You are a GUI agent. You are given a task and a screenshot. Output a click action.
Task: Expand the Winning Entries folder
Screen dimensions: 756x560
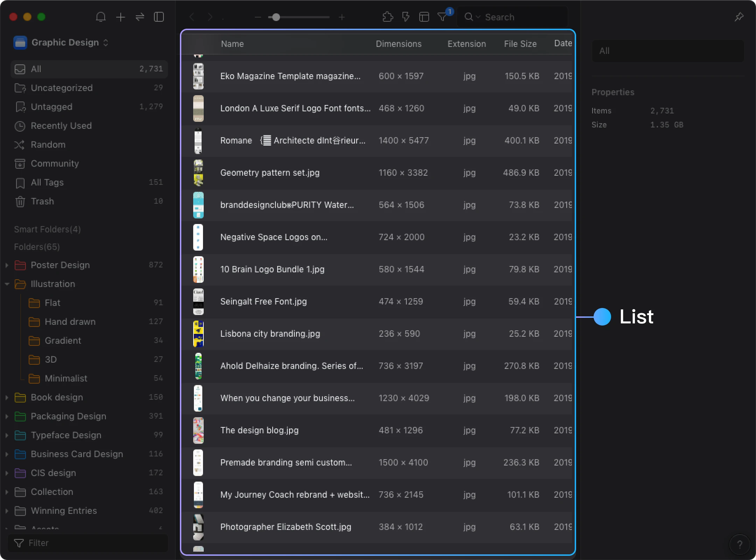tap(7, 511)
